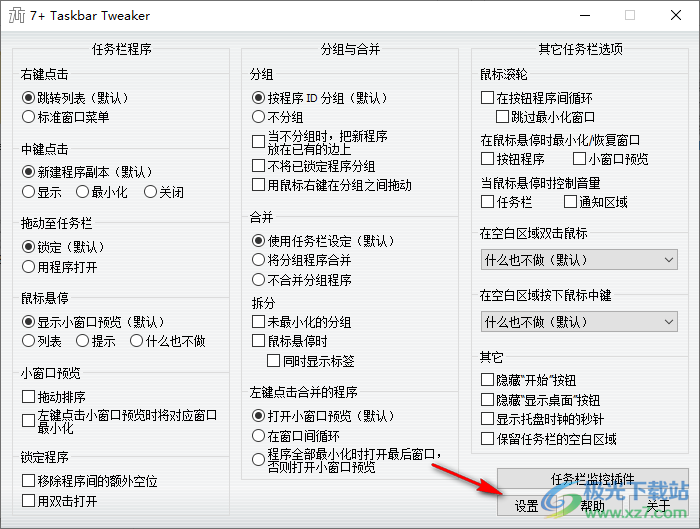Toggle 隐藏"显示桌面"按钮 checkbox
Image resolution: width=700 pixels, height=529 pixels.
[487, 400]
